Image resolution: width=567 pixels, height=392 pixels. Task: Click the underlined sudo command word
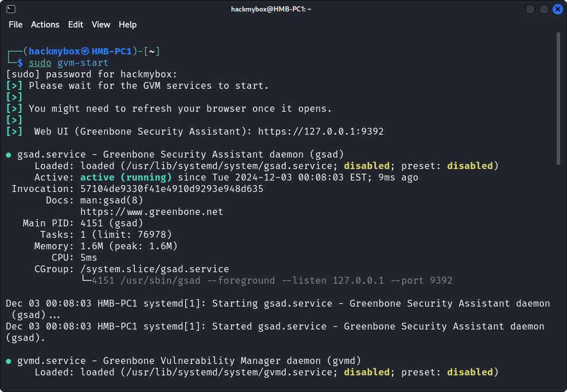click(40, 63)
